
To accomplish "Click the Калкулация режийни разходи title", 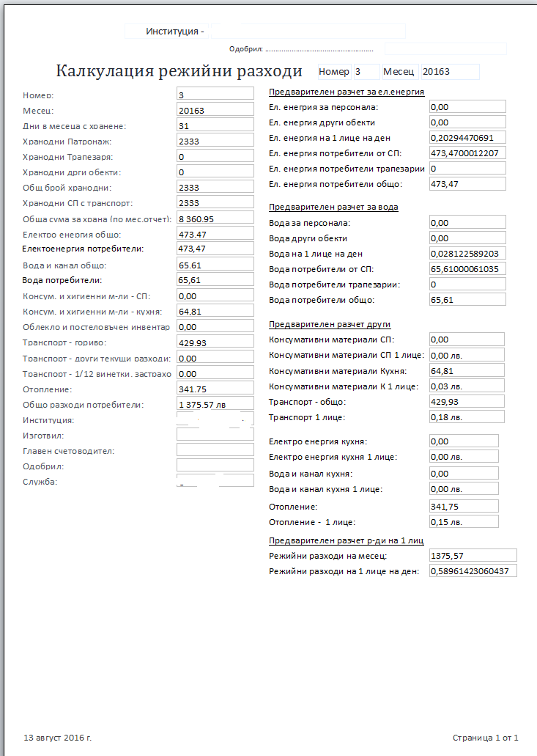I will point(179,71).
